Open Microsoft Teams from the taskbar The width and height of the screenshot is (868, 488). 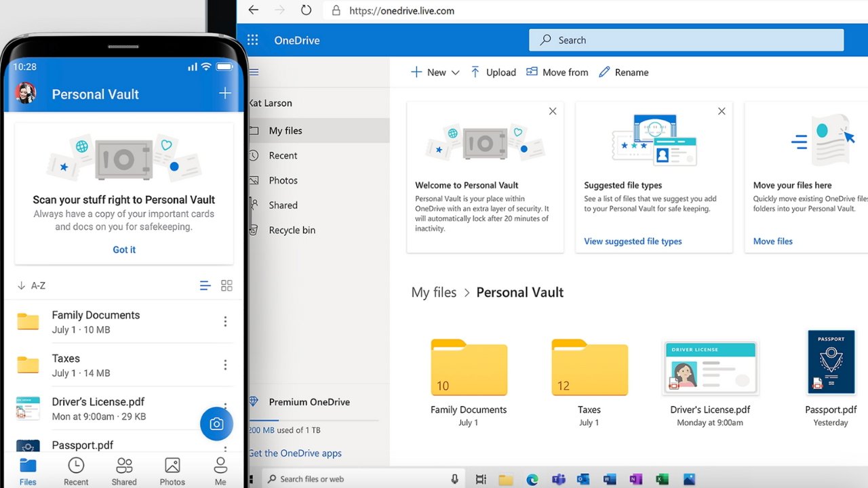pyautogui.click(x=559, y=480)
